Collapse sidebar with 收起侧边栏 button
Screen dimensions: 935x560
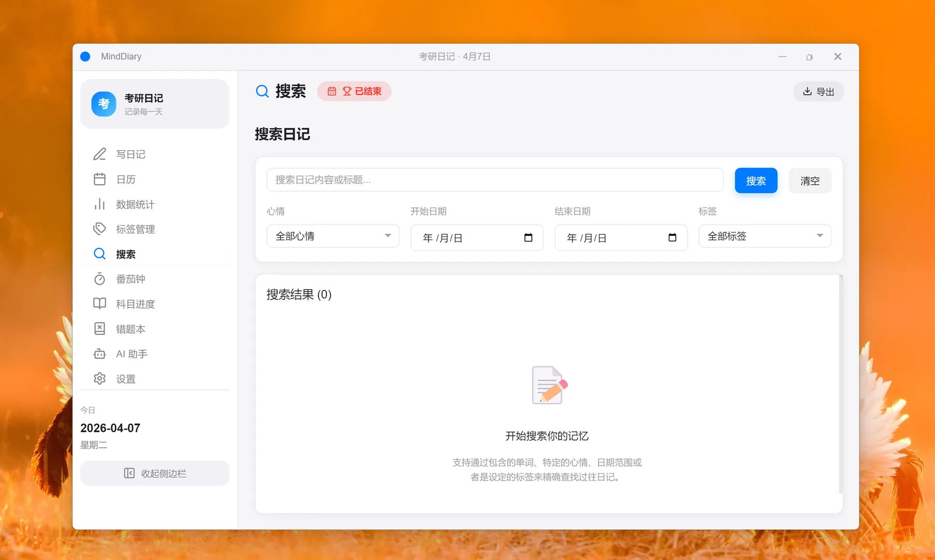[x=155, y=473]
